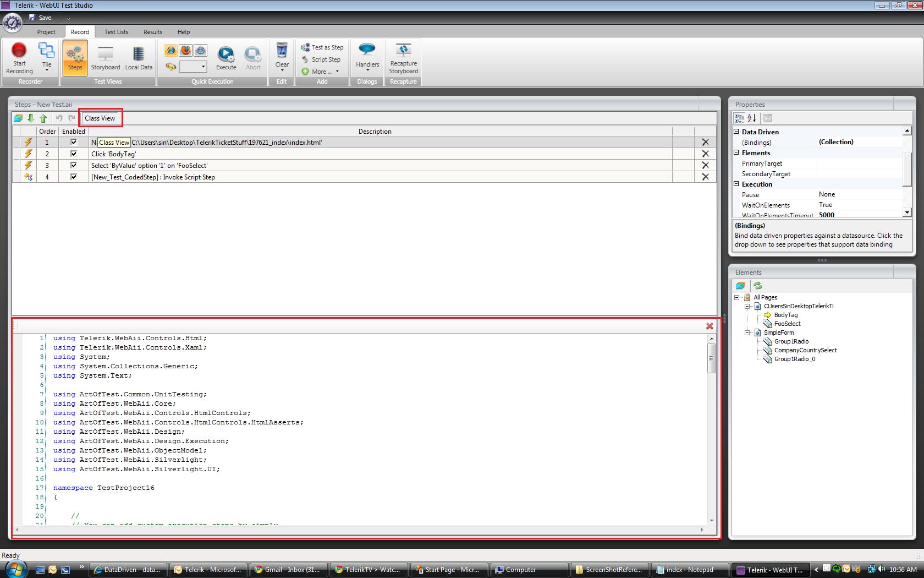Collapse the All Pages tree node
The width and height of the screenshot is (924, 578).
click(x=737, y=297)
